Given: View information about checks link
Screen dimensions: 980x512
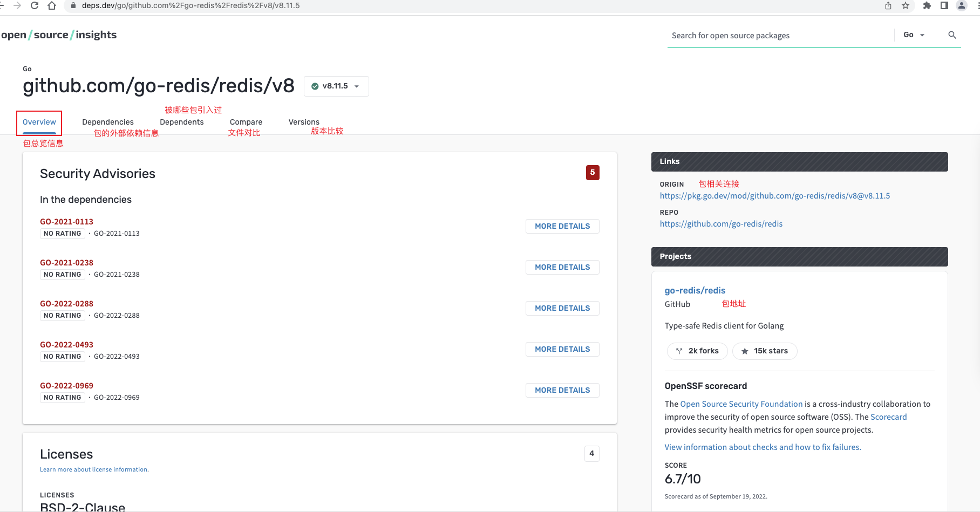Looking at the screenshot, I should [x=763, y=447].
